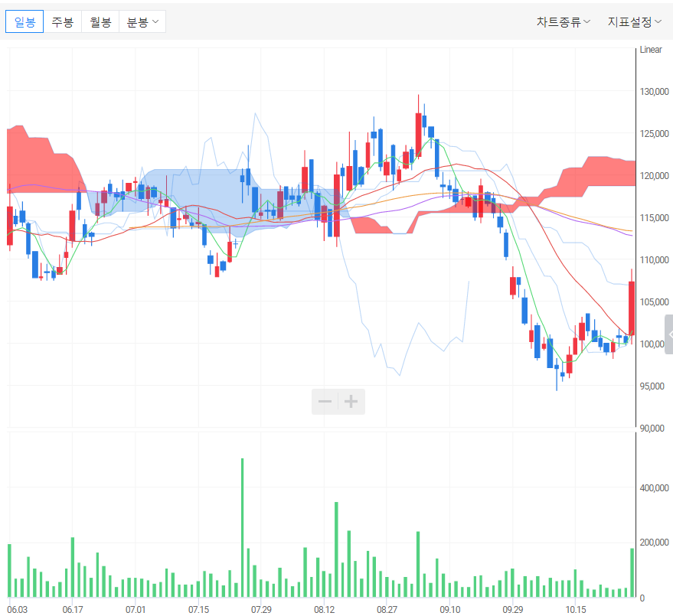The width and height of the screenshot is (673, 616).
Task: Click the 95,000 price axis label
Action: tap(652, 386)
